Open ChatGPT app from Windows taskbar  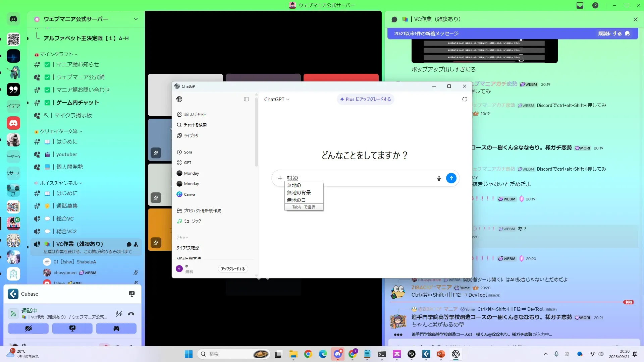click(x=455, y=354)
